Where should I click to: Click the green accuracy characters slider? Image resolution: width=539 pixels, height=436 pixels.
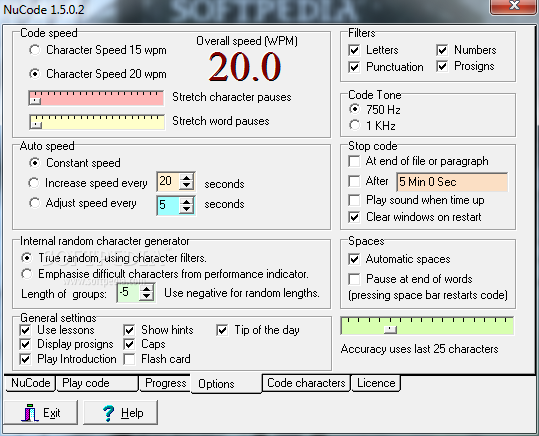[427, 326]
